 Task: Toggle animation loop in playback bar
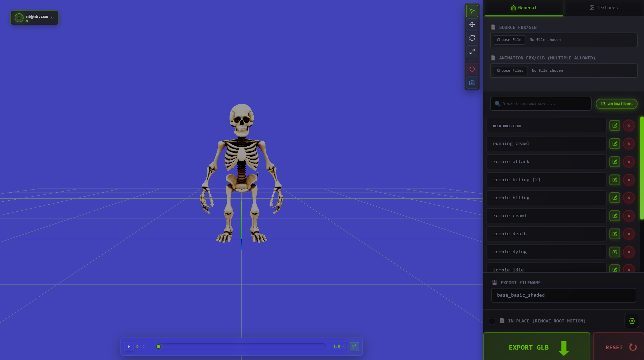(354, 347)
